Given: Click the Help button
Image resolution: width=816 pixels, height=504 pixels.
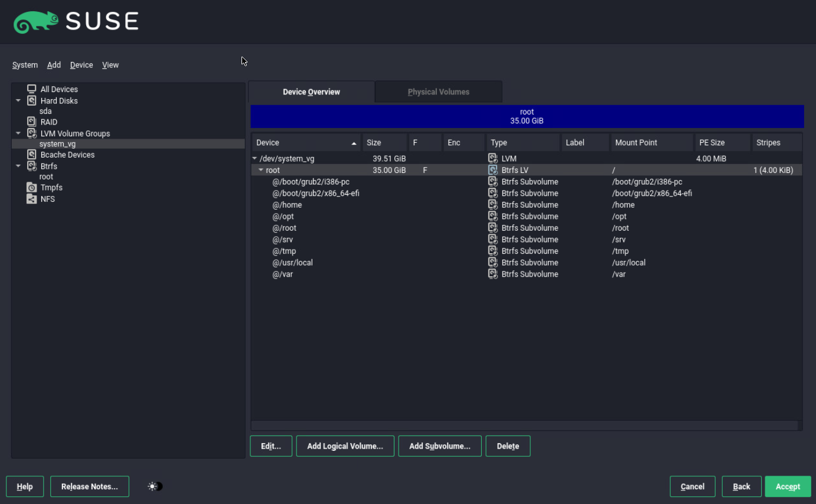Looking at the screenshot, I should click(25, 486).
